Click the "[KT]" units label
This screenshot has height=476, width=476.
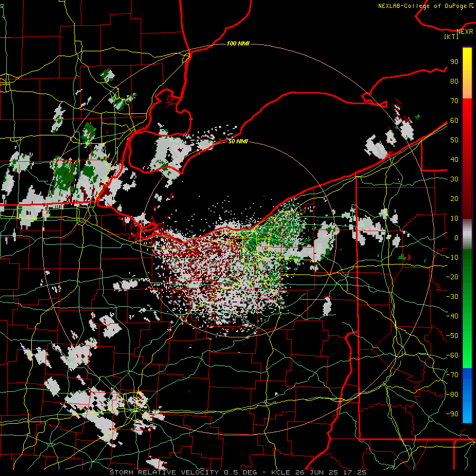(452, 36)
